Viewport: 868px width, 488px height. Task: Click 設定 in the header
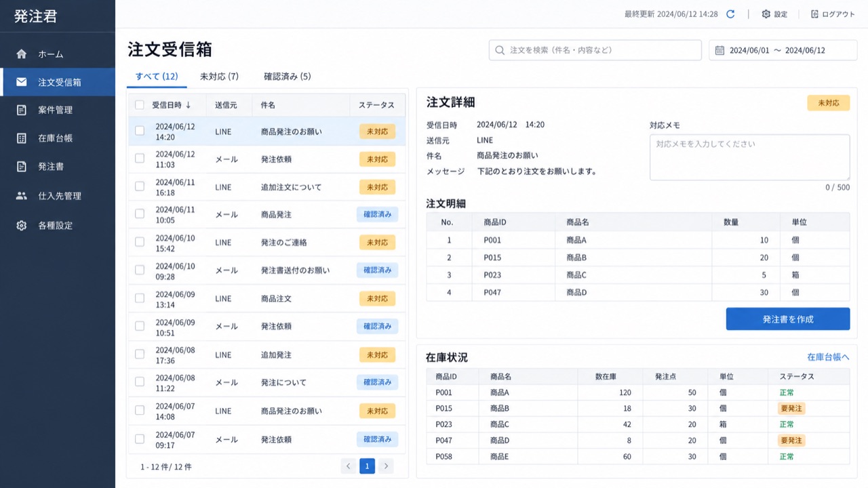coord(774,14)
